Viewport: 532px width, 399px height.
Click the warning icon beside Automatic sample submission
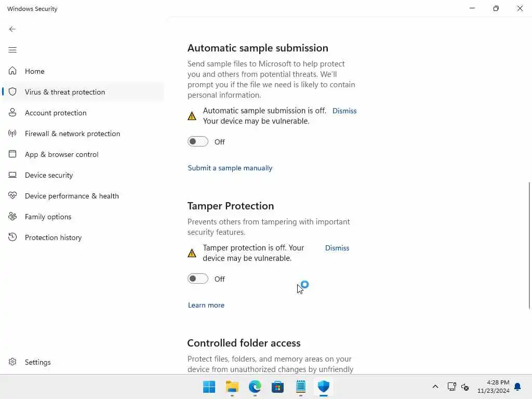coord(192,116)
